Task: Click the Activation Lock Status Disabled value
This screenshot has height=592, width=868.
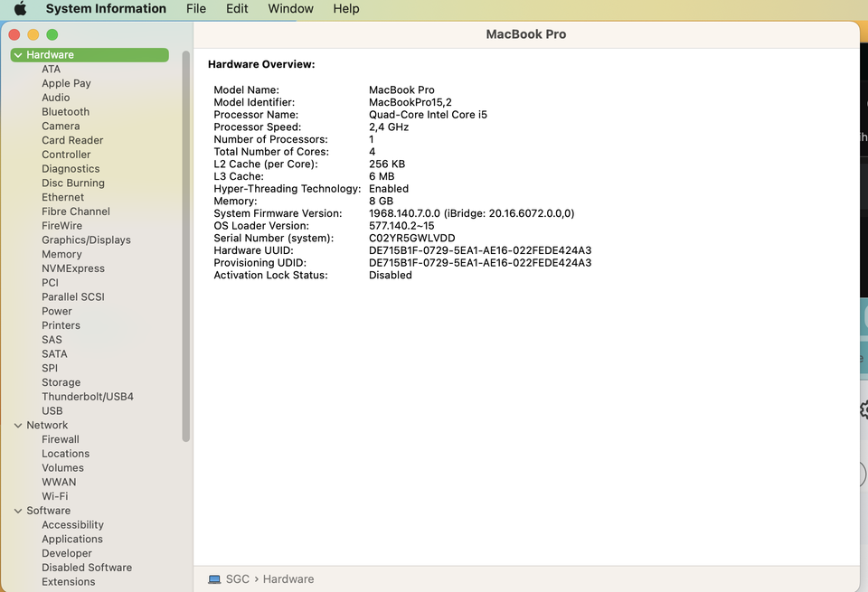Action: tap(391, 276)
